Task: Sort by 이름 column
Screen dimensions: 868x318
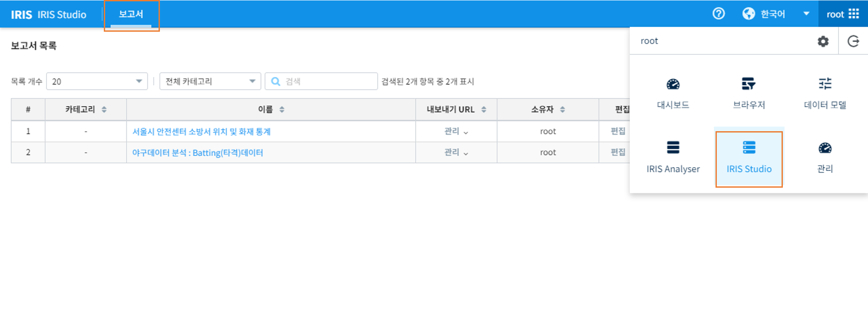Action: [x=282, y=109]
